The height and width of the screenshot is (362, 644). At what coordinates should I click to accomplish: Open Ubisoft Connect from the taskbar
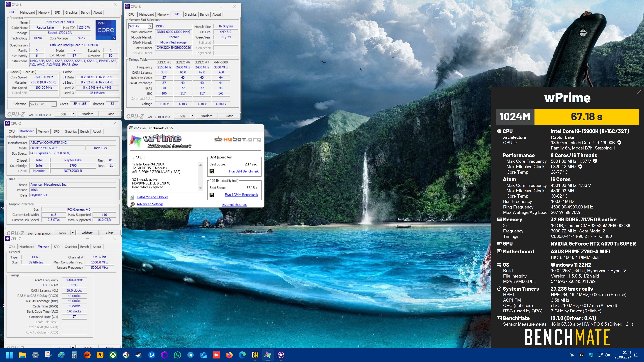point(126,355)
